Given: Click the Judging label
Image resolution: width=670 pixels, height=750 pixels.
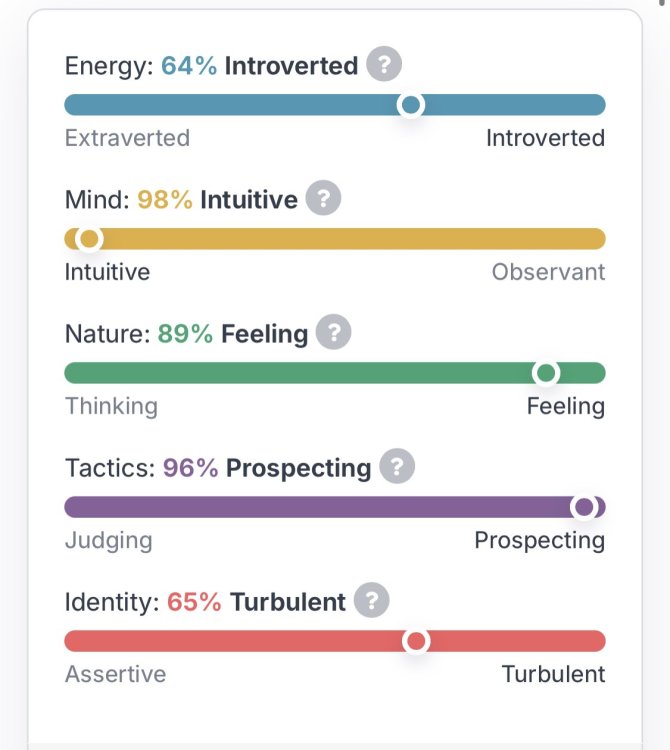Looking at the screenshot, I should click(x=109, y=541).
